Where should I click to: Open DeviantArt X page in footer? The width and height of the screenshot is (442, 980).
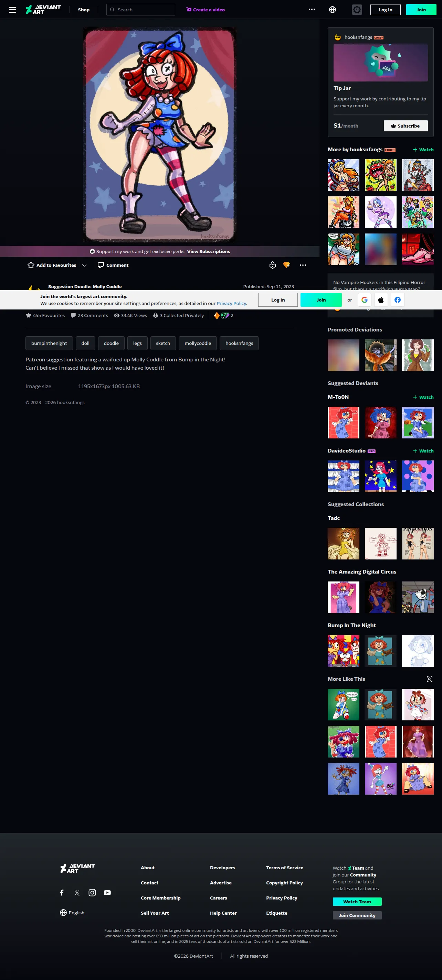77,893
